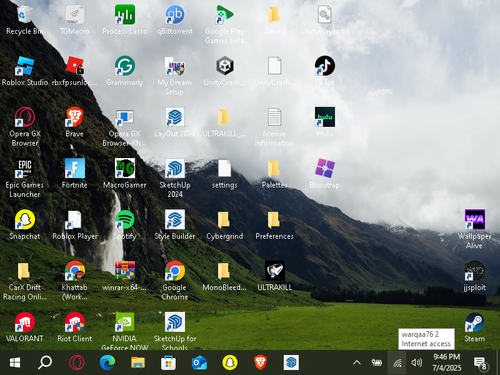Select the Google Chrome desktop shortcut
This screenshot has height=375, width=500.
(175, 271)
